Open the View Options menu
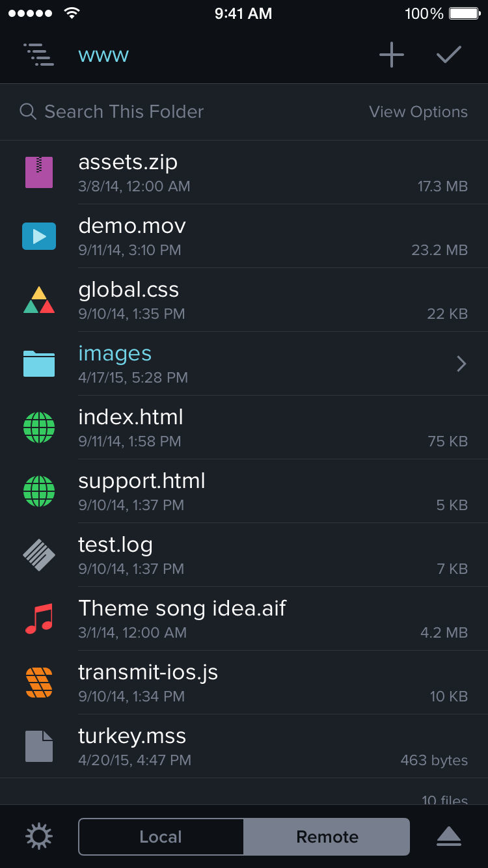488x868 pixels. click(x=418, y=112)
